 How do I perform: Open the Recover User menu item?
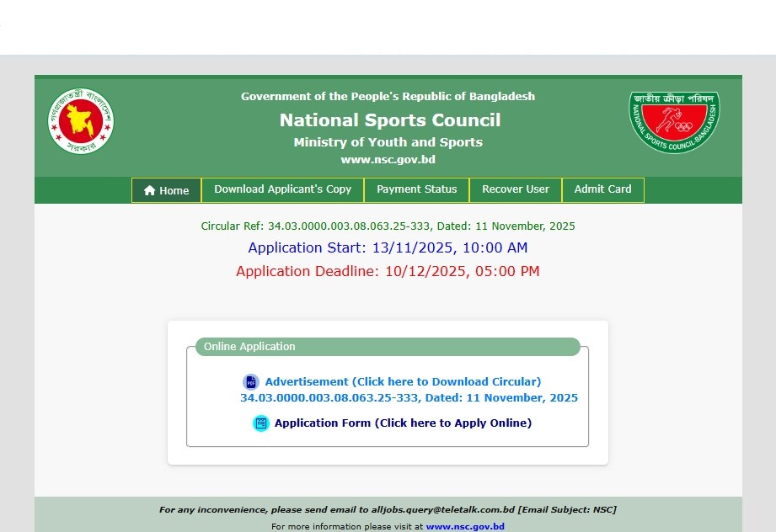coord(515,189)
